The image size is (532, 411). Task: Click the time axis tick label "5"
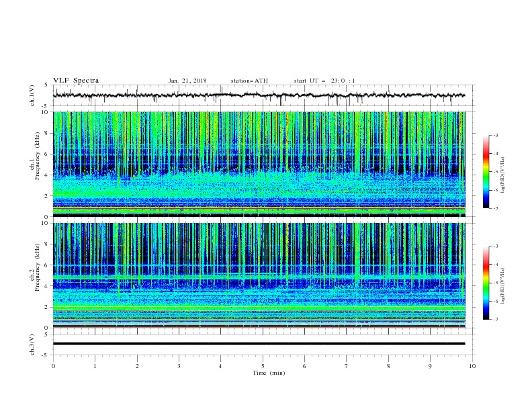(x=263, y=366)
